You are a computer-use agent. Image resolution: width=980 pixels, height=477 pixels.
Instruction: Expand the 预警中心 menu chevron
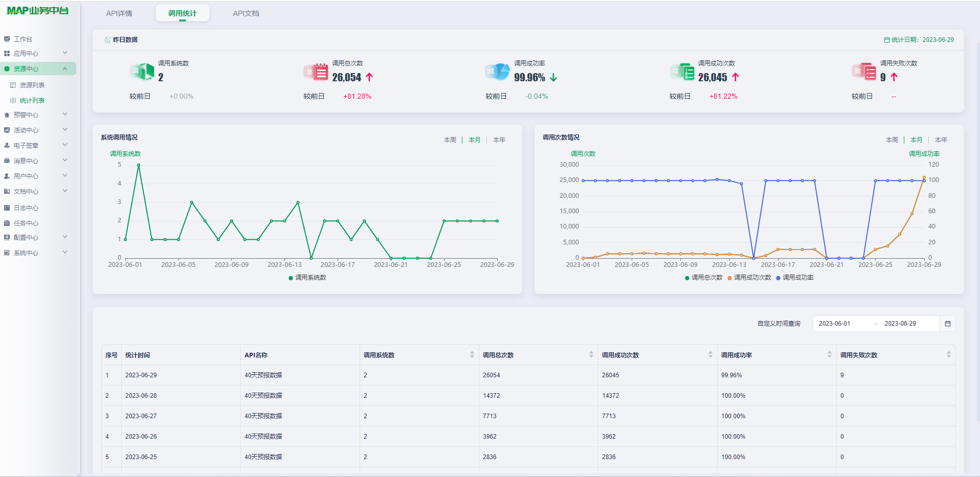pos(65,114)
